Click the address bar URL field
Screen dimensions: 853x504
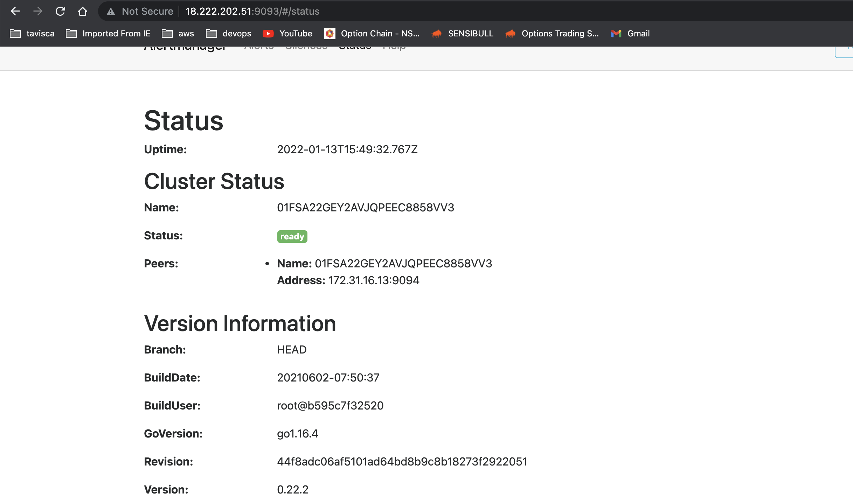coord(252,11)
